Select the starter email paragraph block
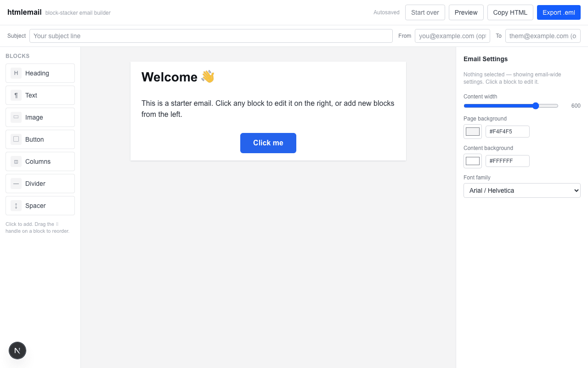 coord(268,109)
